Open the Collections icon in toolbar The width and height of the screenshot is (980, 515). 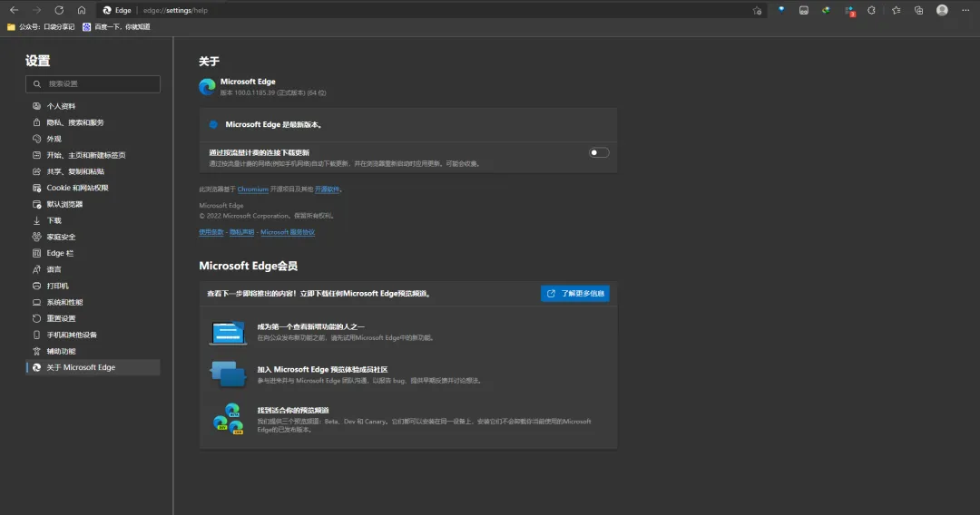click(x=918, y=10)
